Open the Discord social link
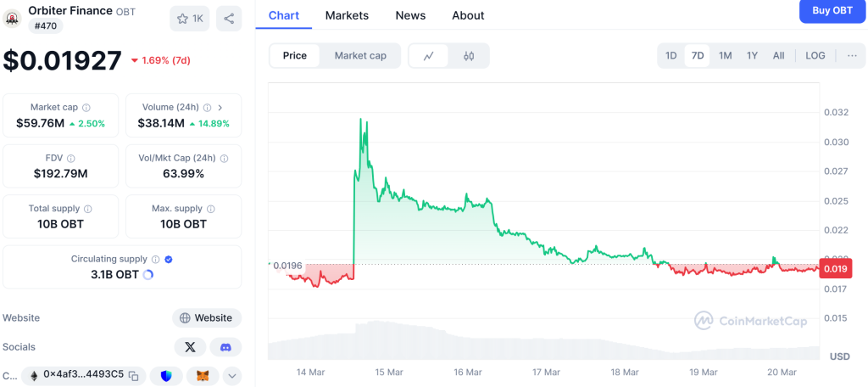Image resolution: width=868 pixels, height=387 pixels. point(225,347)
